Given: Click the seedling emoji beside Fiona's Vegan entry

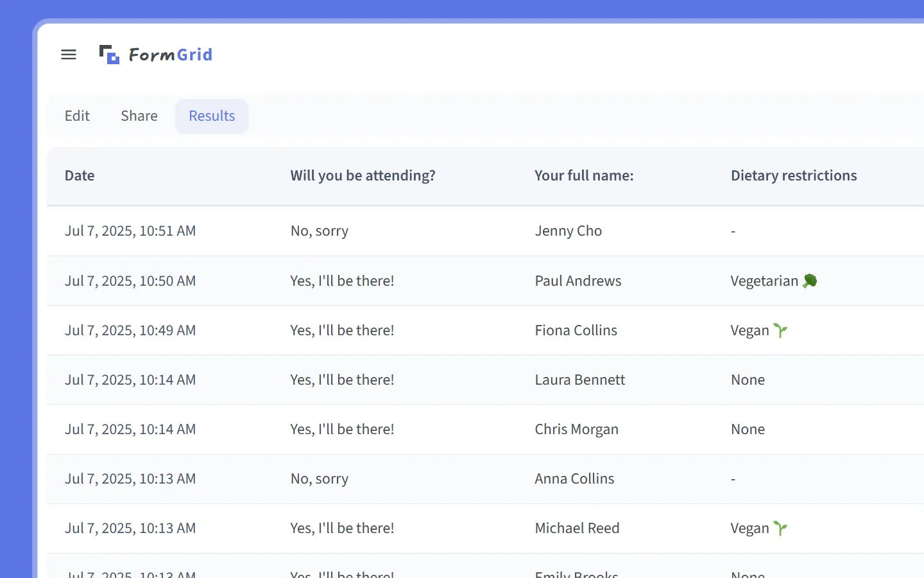Looking at the screenshot, I should (781, 330).
